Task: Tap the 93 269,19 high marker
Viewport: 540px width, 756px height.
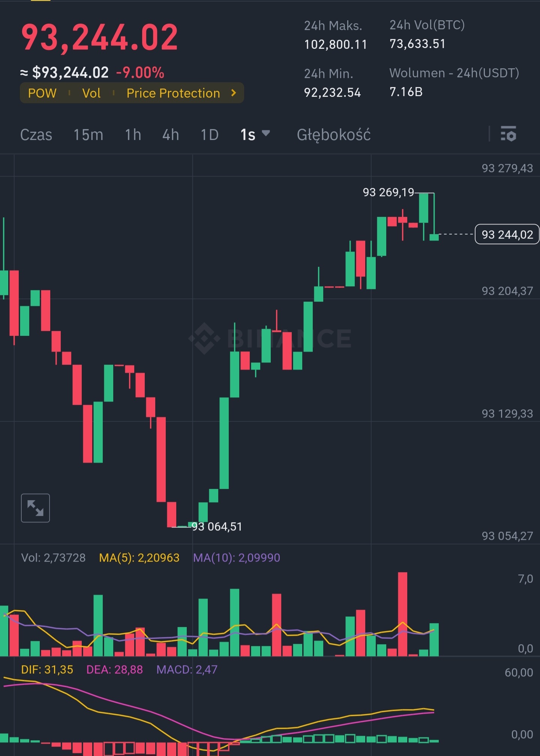Action: (x=388, y=192)
